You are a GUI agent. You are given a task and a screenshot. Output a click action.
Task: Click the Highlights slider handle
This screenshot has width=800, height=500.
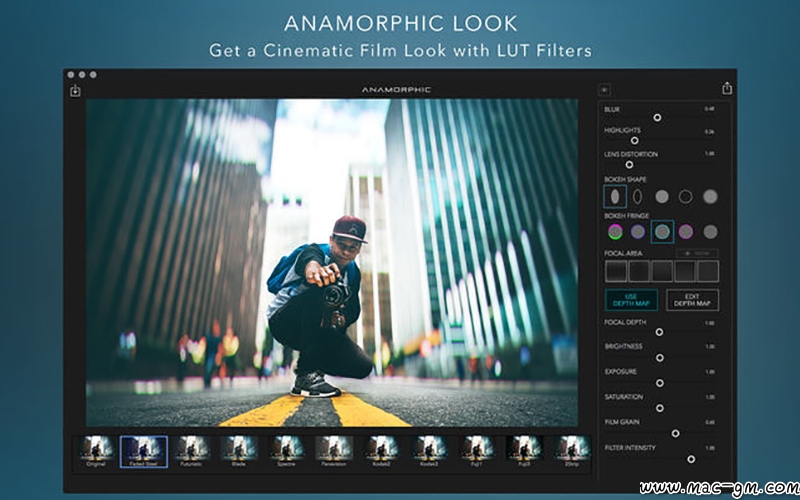634,140
